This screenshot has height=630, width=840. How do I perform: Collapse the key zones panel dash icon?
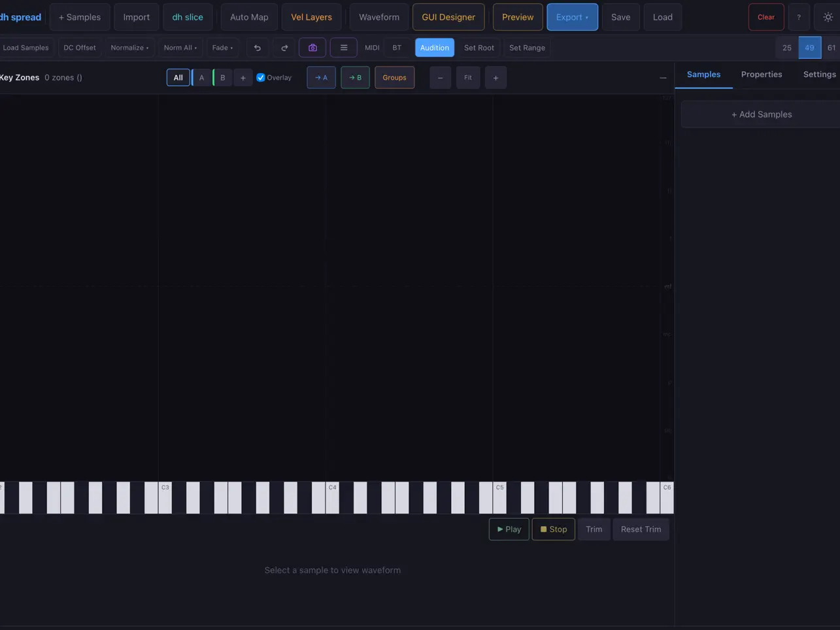pyautogui.click(x=663, y=78)
